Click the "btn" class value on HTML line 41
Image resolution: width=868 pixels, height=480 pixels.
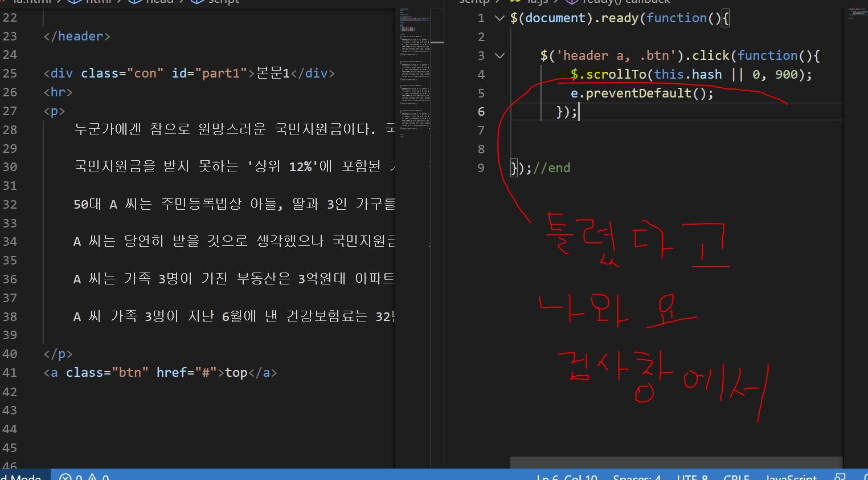tap(130, 373)
